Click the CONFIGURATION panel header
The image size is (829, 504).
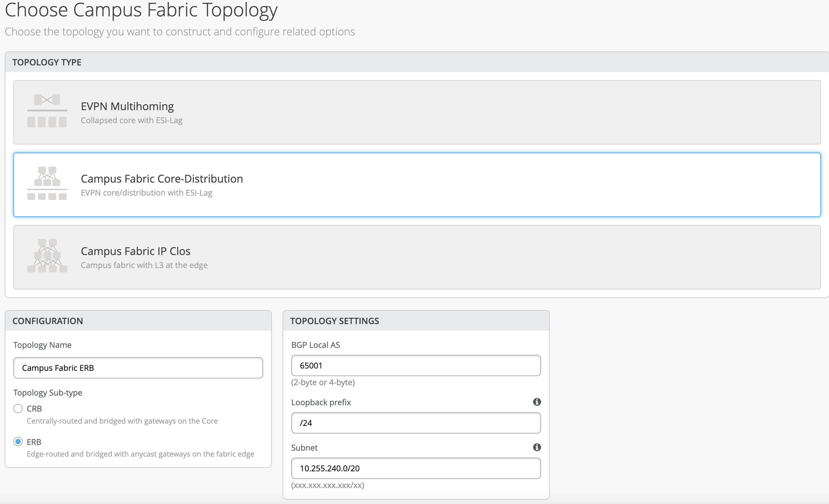click(48, 321)
